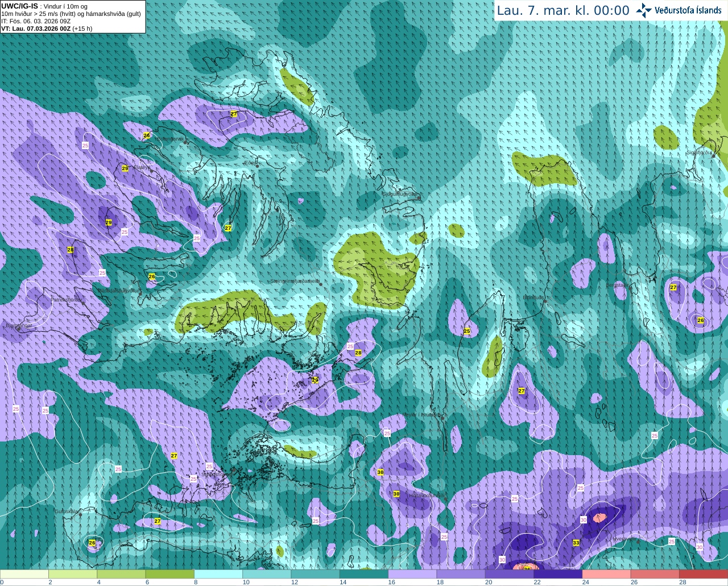Click the 'Lau. 7. mar. kl. 00:00' timestamp
728x586 pixels.
[563, 11]
